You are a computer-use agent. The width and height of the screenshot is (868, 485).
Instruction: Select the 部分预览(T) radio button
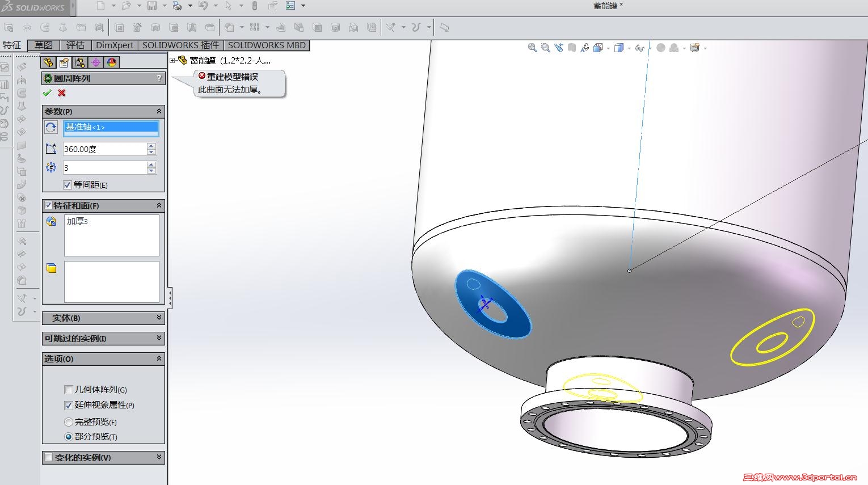(x=69, y=437)
